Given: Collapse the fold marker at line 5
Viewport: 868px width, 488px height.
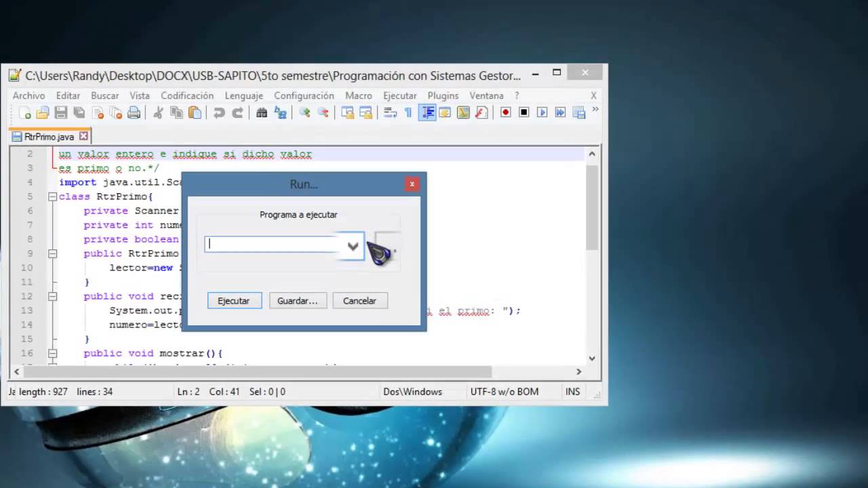Looking at the screenshot, I should coord(52,197).
